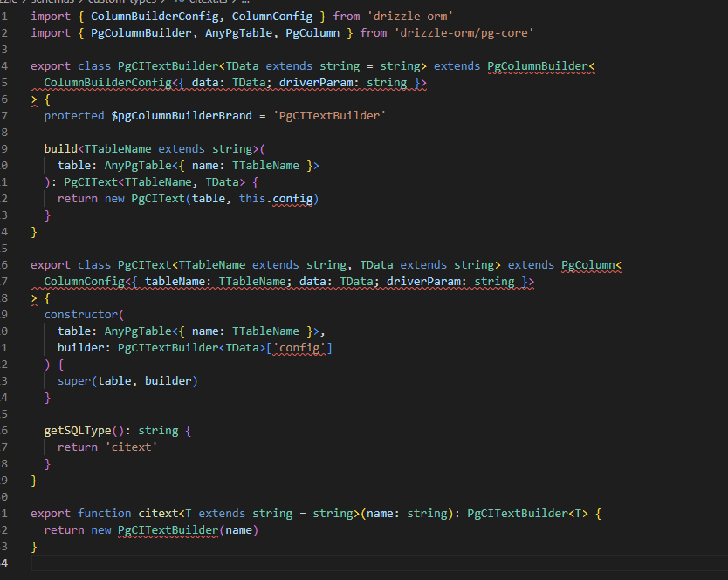This screenshot has width=728, height=580.
Task: Click PgColumnBuilder in the second import statement
Action: tap(141, 33)
